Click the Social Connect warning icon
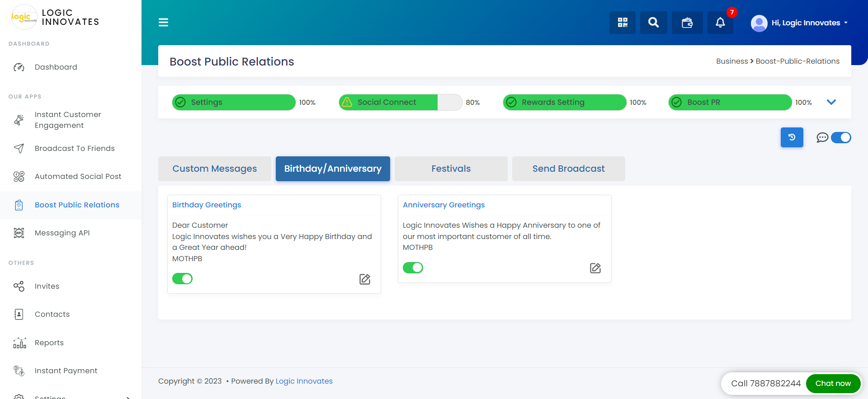Viewport: 868px width, 399px height. pos(347,102)
